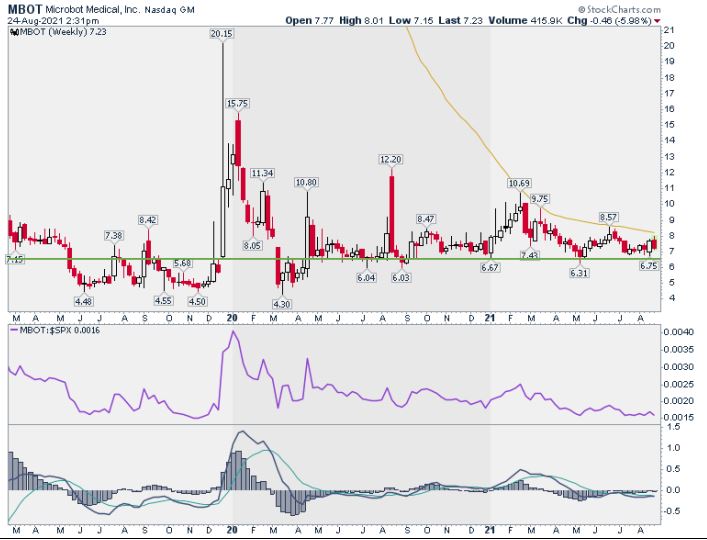Click the 7.43 price label
This screenshot has width=707, height=540.
pyautogui.click(x=530, y=256)
